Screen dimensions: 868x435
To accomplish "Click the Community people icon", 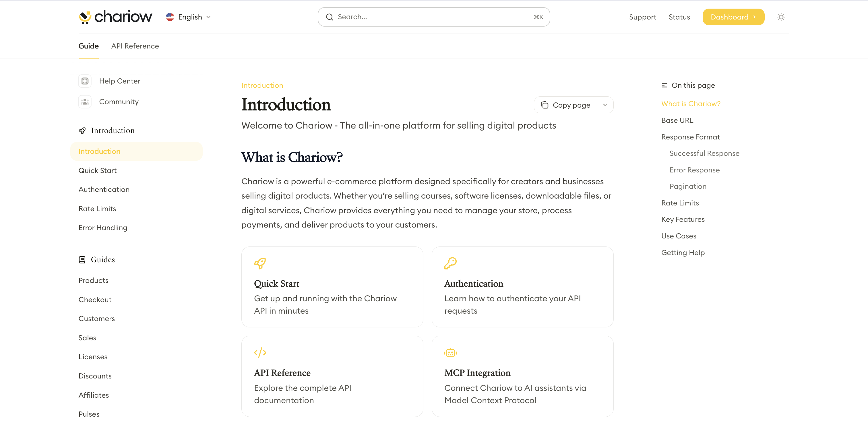I will [85, 101].
